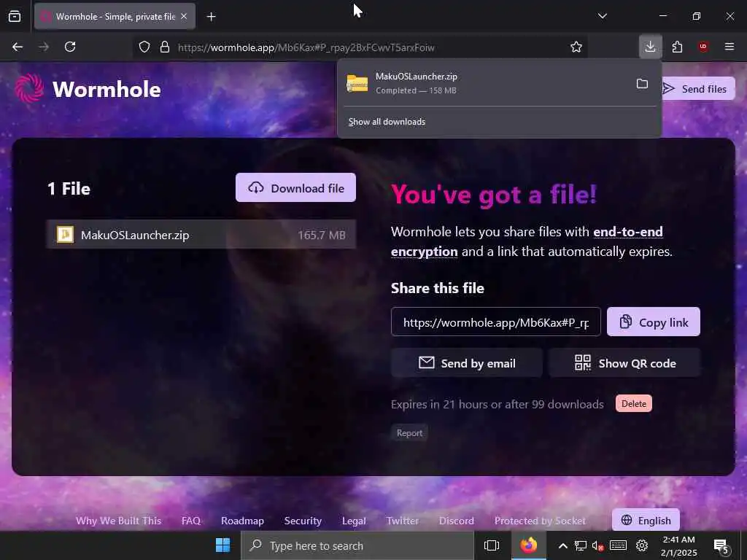Open the Twitter footer link
The image size is (747, 560).
403,521
